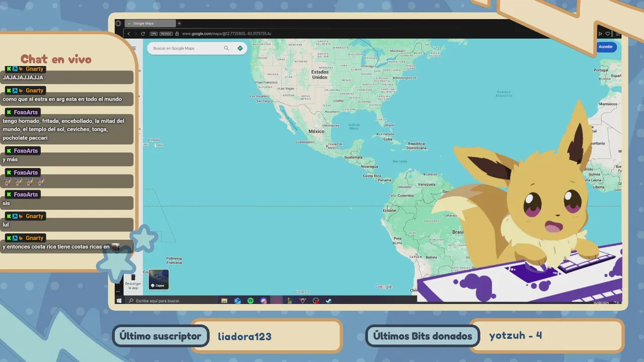Open File Explorer from the taskbar

[x=224, y=301]
